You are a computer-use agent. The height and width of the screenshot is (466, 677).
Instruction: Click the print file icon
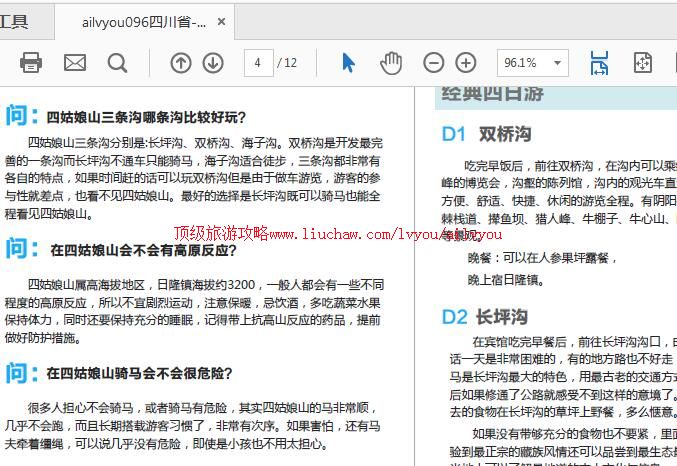(31, 63)
